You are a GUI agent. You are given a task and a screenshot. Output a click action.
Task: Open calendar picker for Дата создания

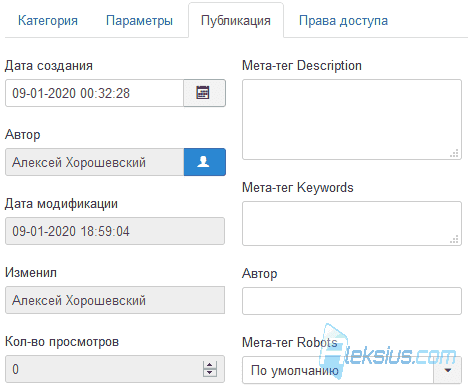pyautogui.click(x=204, y=93)
